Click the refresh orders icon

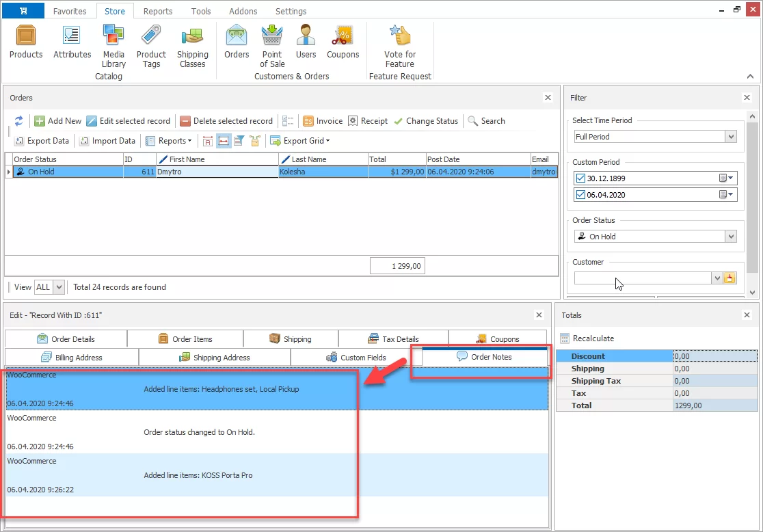19,121
